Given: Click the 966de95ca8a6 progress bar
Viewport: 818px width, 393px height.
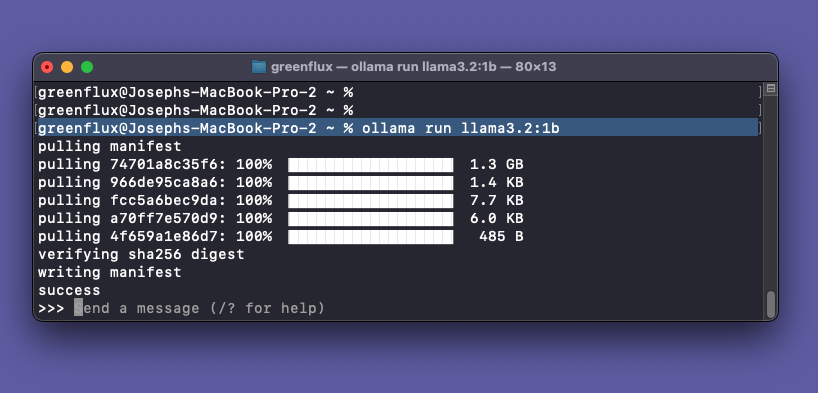Looking at the screenshot, I should pyautogui.click(x=370, y=183).
